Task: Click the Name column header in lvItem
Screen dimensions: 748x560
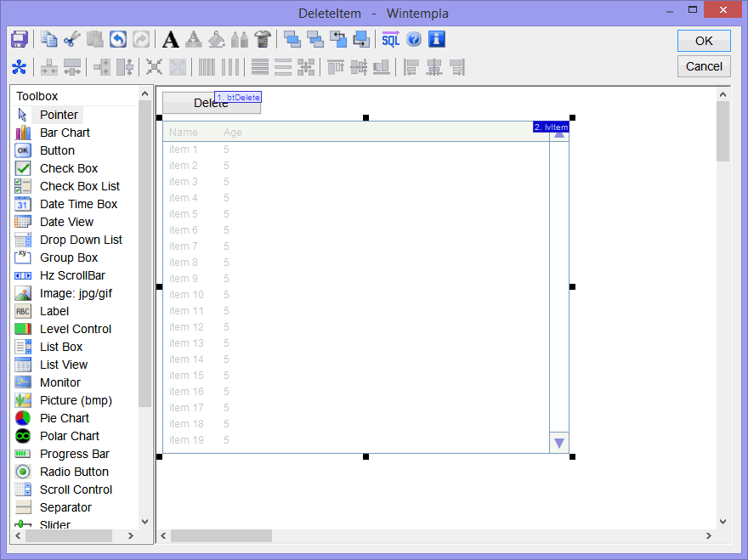Action: pyautogui.click(x=184, y=132)
